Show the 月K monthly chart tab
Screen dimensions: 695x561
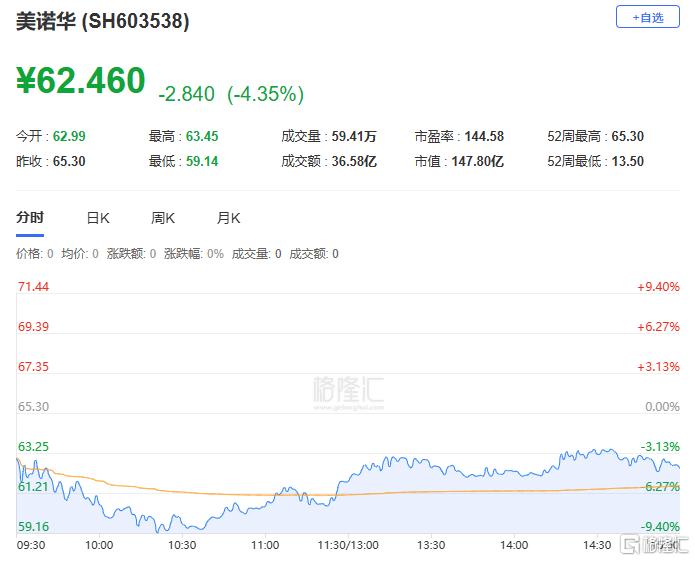tap(229, 218)
